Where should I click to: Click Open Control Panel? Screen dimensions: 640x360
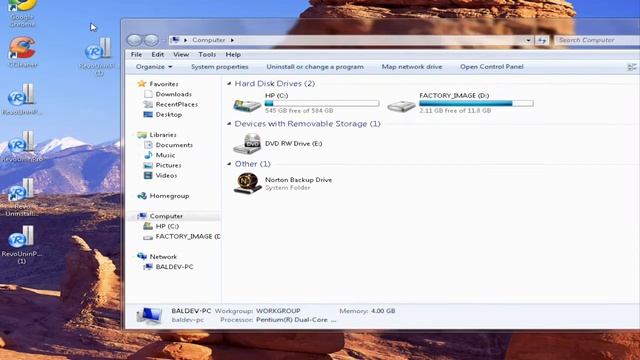[492, 67]
